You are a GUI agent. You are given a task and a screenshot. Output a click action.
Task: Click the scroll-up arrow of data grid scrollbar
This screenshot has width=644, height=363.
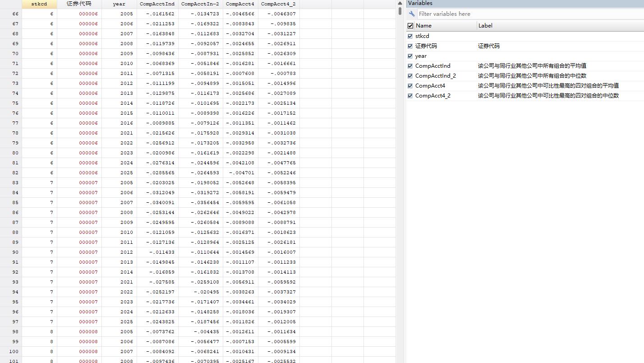(x=400, y=3)
